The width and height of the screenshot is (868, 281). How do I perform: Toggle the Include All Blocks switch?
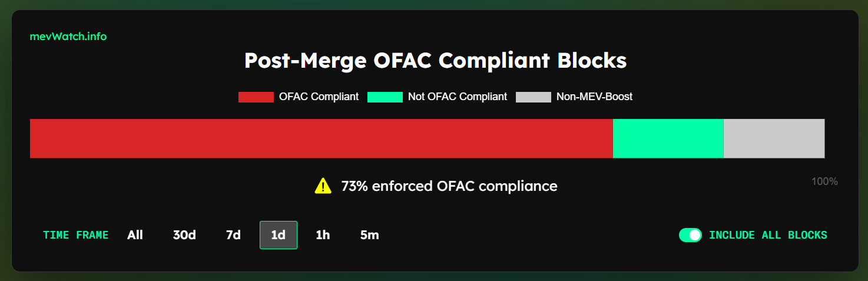tap(690, 235)
